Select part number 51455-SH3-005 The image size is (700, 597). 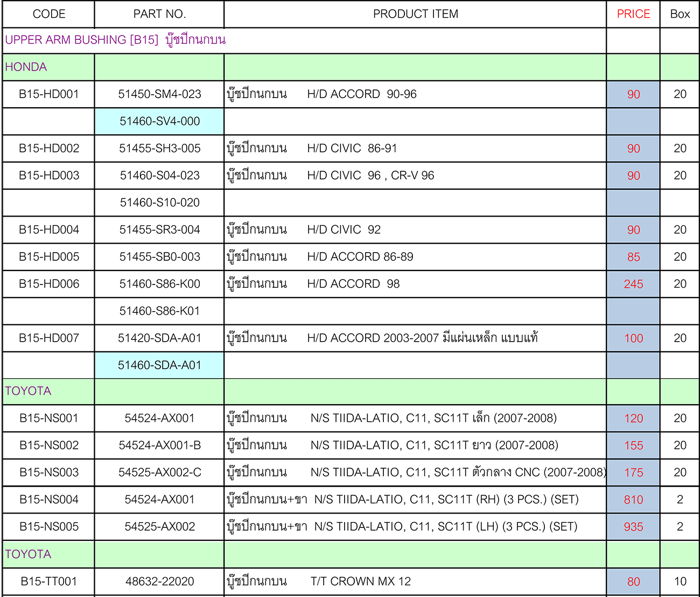tap(159, 148)
